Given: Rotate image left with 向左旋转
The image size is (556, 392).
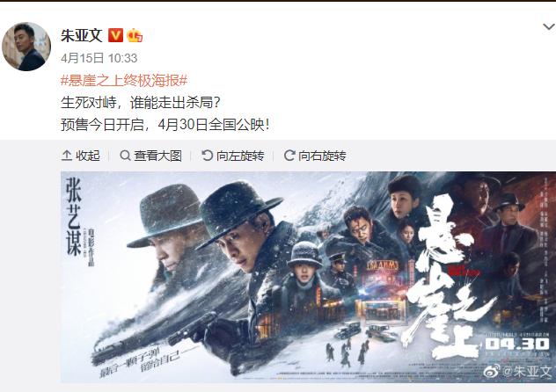Looking at the screenshot, I should pyautogui.click(x=232, y=156).
